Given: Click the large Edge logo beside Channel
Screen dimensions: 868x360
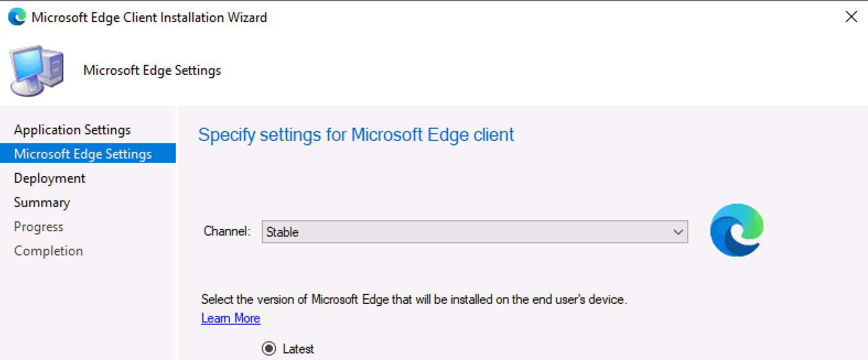Looking at the screenshot, I should point(737,230).
